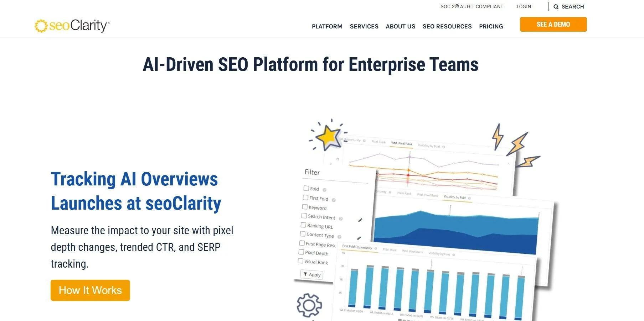
Task: Click the search magnifier icon
Action: pos(556,7)
